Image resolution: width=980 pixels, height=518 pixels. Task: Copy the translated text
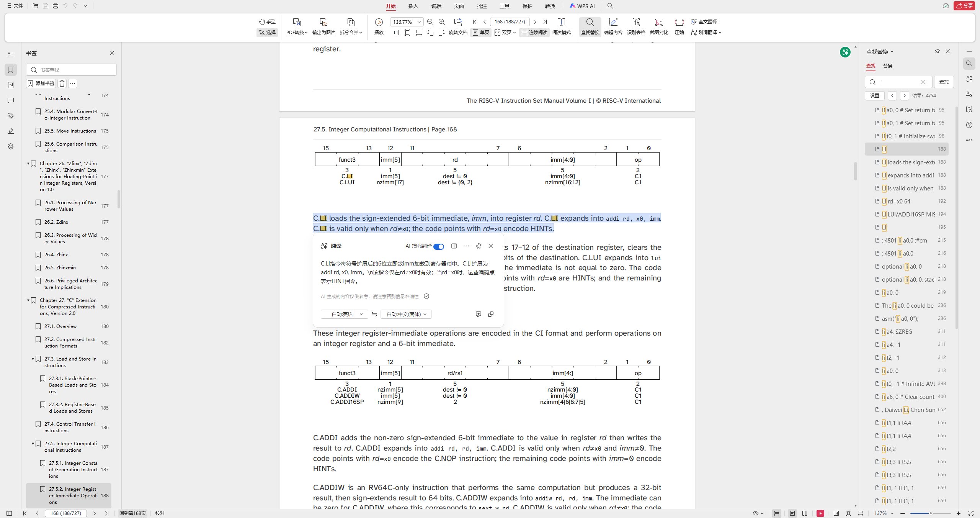coord(491,314)
